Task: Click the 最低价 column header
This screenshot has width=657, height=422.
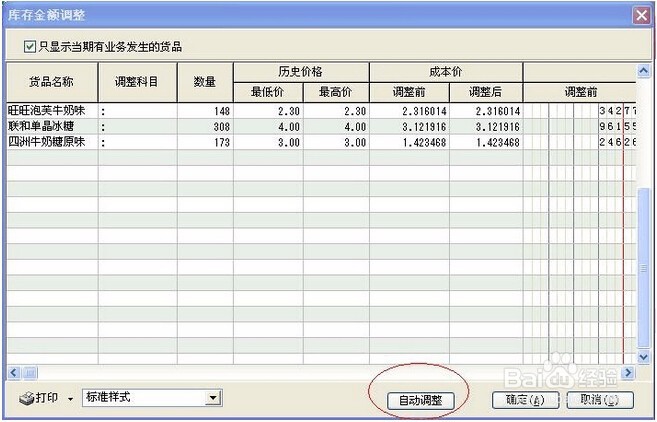Action: click(x=268, y=92)
